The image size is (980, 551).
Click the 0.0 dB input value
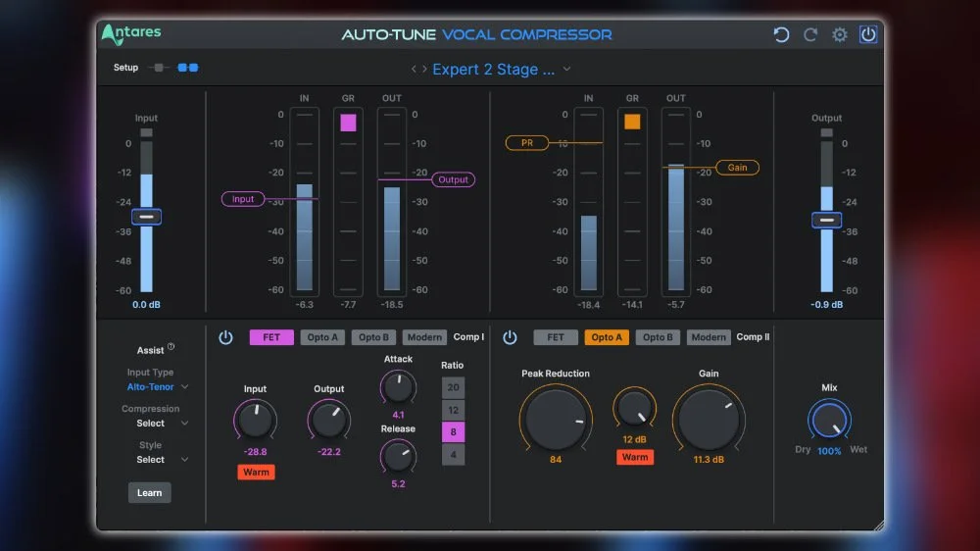[x=146, y=305]
